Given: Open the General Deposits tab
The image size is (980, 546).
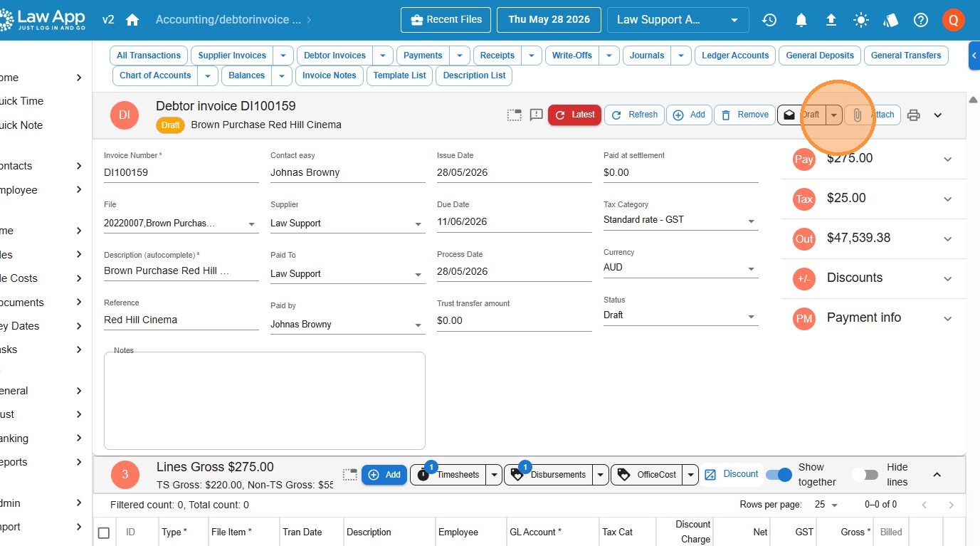Looking at the screenshot, I should tap(820, 56).
